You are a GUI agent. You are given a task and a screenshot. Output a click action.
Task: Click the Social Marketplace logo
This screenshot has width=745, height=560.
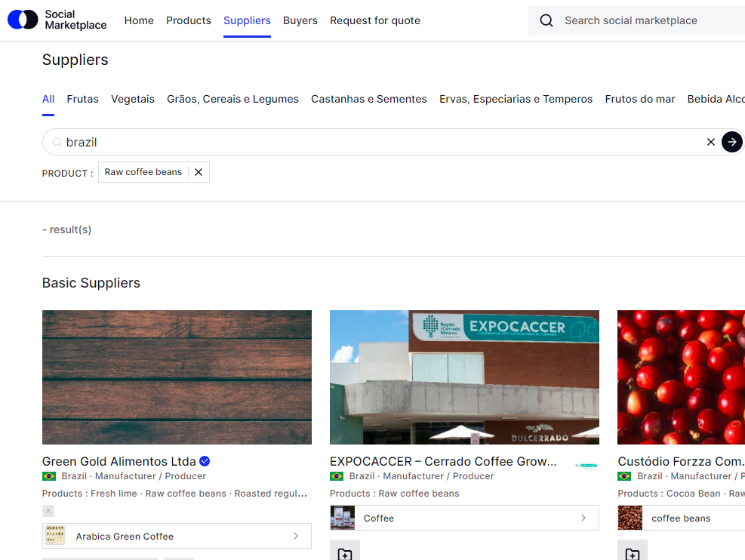[x=57, y=20]
